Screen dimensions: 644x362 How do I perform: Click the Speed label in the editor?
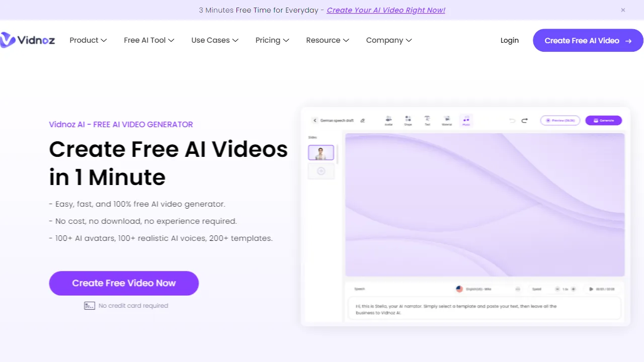(537, 289)
